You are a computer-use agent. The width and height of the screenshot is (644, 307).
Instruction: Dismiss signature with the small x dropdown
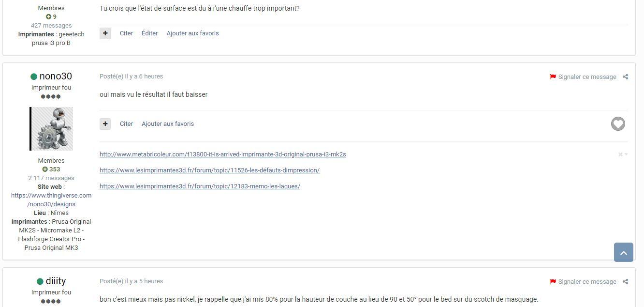click(623, 154)
